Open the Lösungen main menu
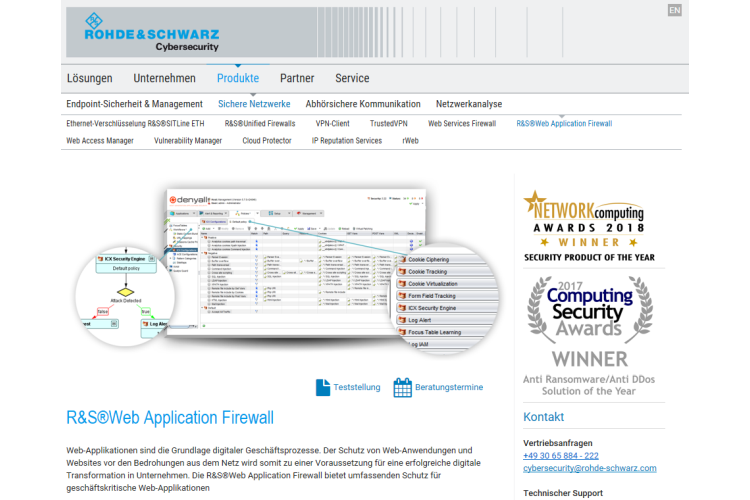750x500 pixels. (90, 78)
